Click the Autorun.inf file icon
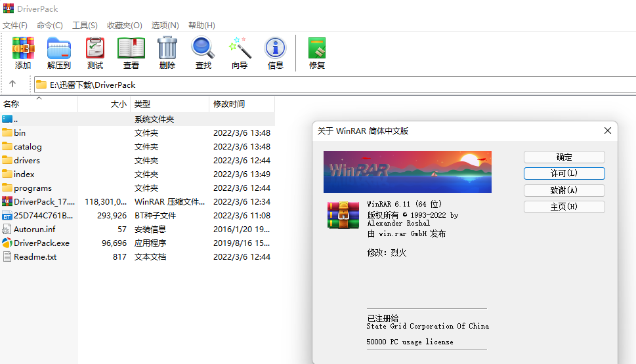 click(7, 229)
